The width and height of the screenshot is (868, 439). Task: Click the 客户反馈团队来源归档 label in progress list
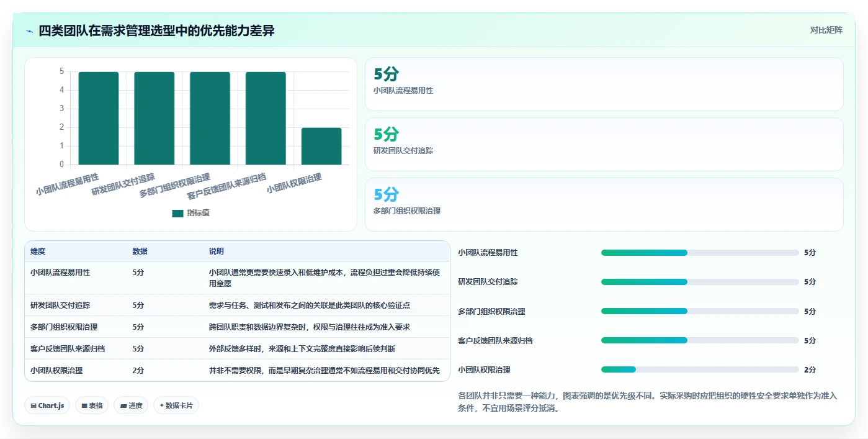coord(495,341)
